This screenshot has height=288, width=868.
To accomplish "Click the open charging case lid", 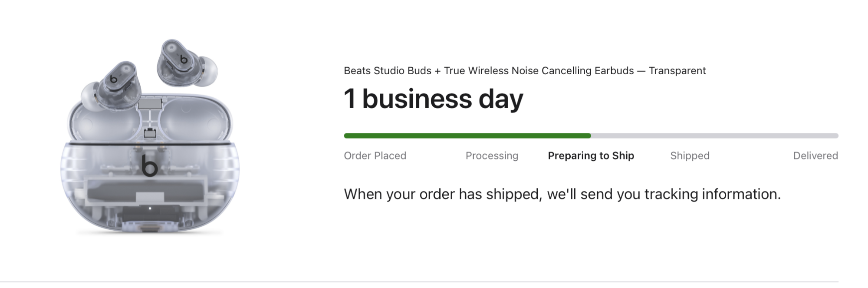I will (150, 119).
